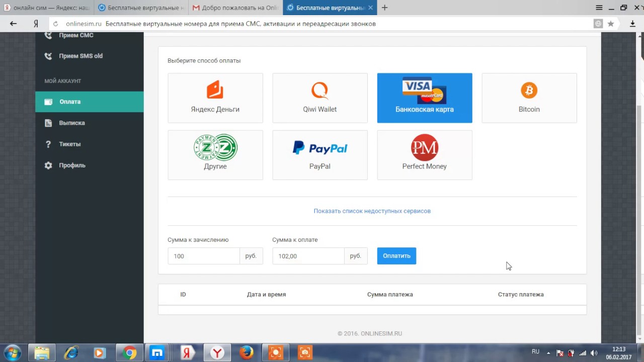Viewport: 644px width, 362px height.
Task: Click RU language indicator in tray
Action: click(535, 352)
